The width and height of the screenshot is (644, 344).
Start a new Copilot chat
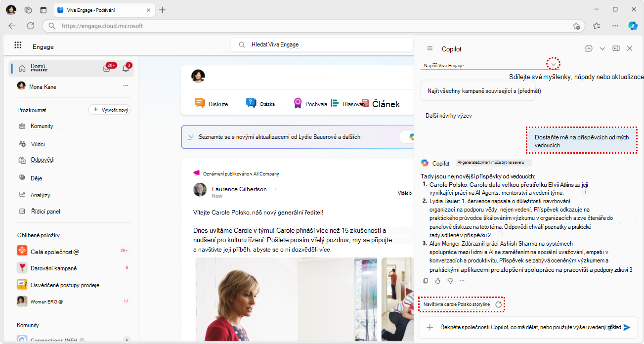pos(589,48)
